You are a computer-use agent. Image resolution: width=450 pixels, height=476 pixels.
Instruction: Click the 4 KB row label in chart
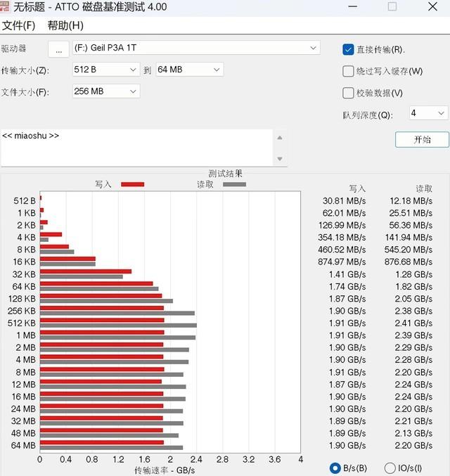[x=26, y=238]
